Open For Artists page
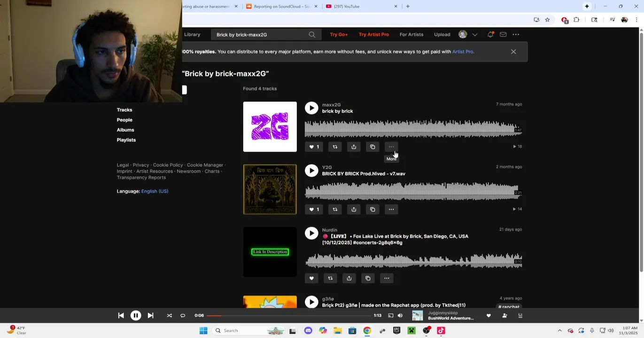The width and height of the screenshot is (644, 338). tap(411, 35)
